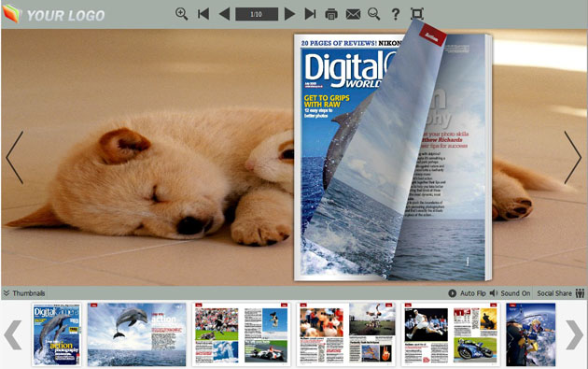Viewport: 588px width, 369px height.
Task: Click the YOUR LOGO image
Action: tap(53, 14)
